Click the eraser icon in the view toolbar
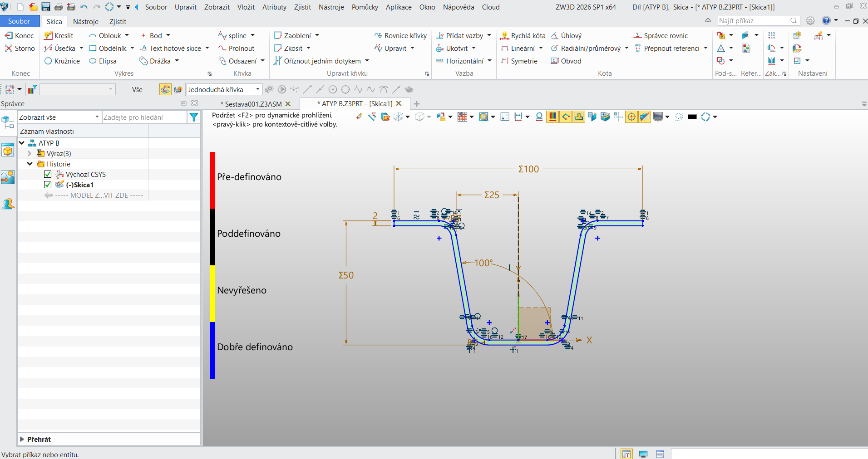Image resolution: width=868 pixels, height=459 pixels. click(x=360, y=117)
